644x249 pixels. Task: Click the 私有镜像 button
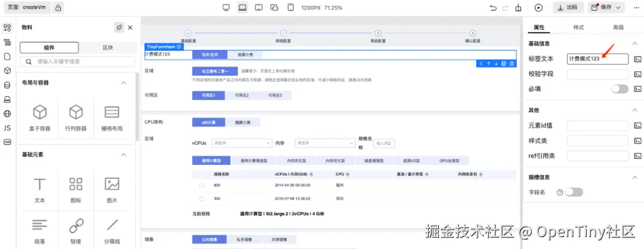click(x=245, y=239)
